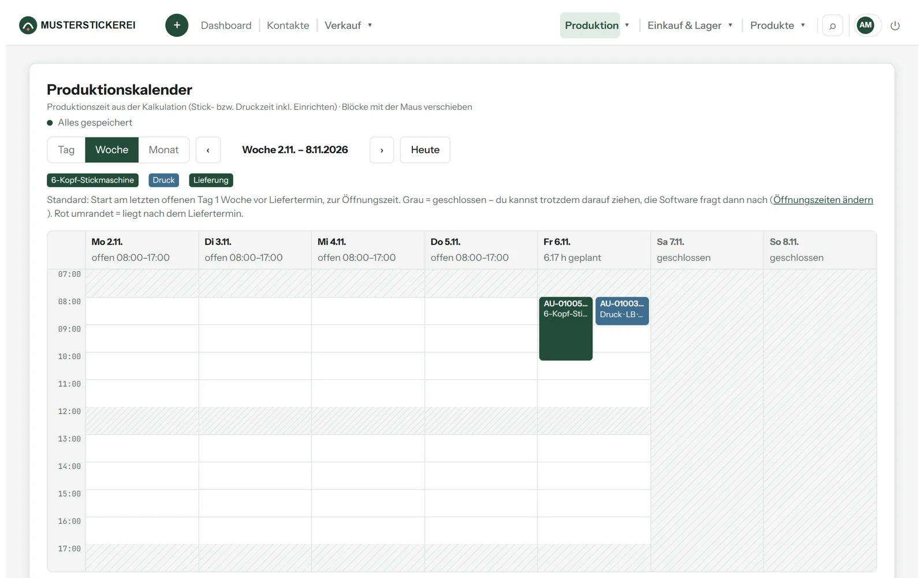Screen dimensions: 924x578
Task: Open the search magnifier icon
Action: click(x=832, y=25)
